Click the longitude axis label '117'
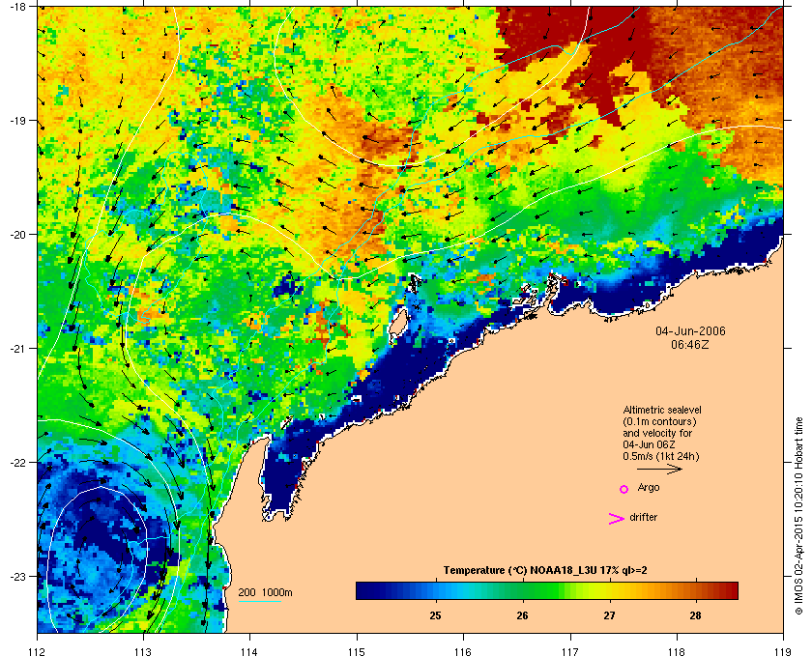Viewport: 812px width, 657px height. (570, 652)
